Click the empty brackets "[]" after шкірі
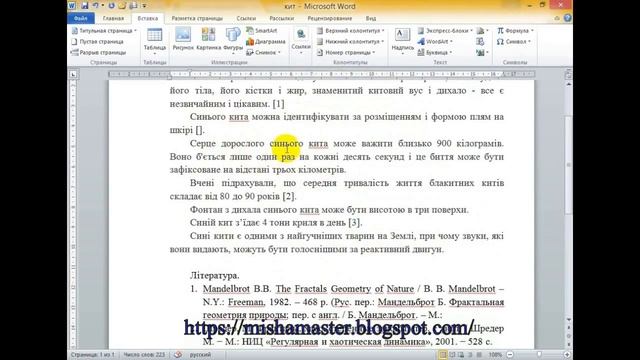The image size is (640, 360). [199, 130]
